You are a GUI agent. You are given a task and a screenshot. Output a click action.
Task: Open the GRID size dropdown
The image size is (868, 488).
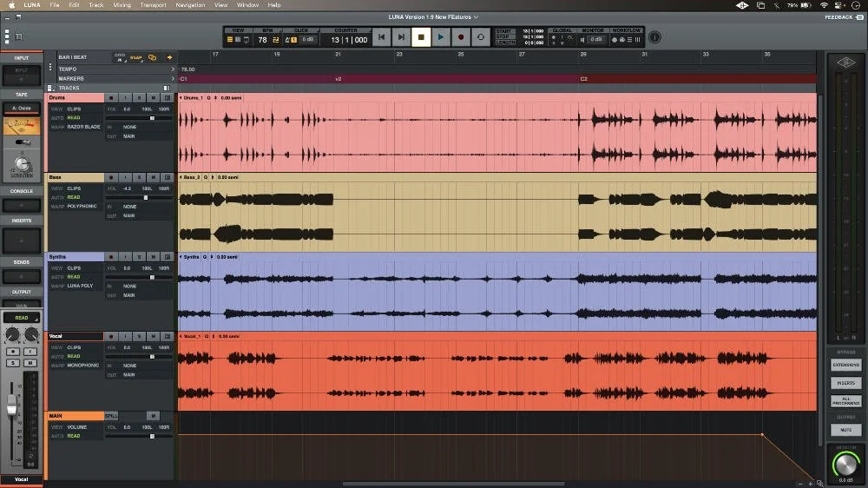click(x=120, y=57)
